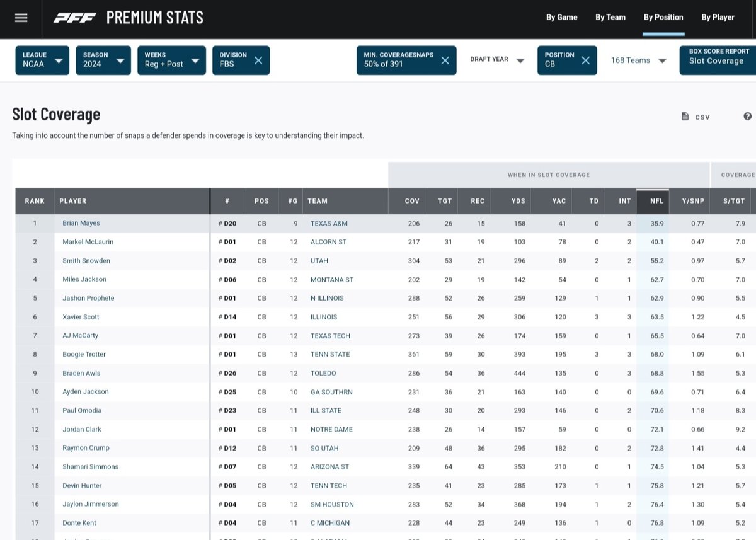756x540 pixels.
Task: Open Brian Mayes player link
Action: coord(81,223)
